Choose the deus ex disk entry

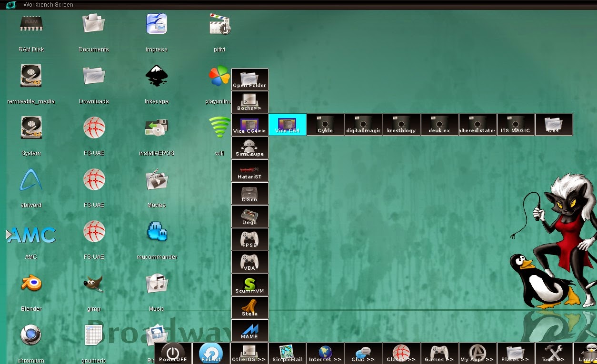440,125
